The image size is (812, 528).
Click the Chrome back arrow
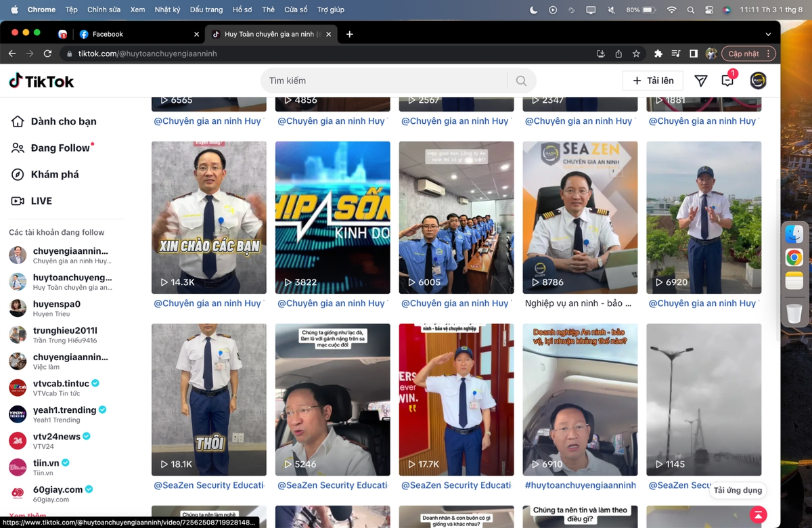(12, 53)
